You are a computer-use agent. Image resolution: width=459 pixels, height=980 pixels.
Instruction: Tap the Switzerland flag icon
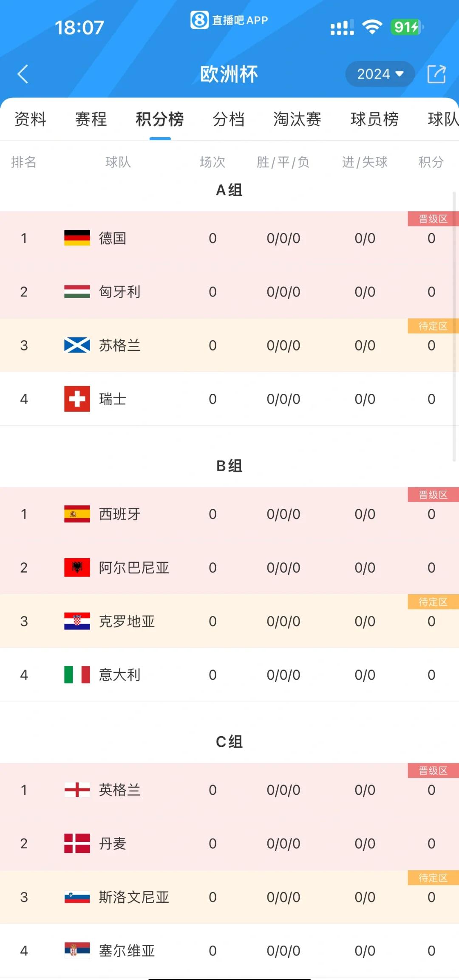pyautogui.click(x=77, y=399)
